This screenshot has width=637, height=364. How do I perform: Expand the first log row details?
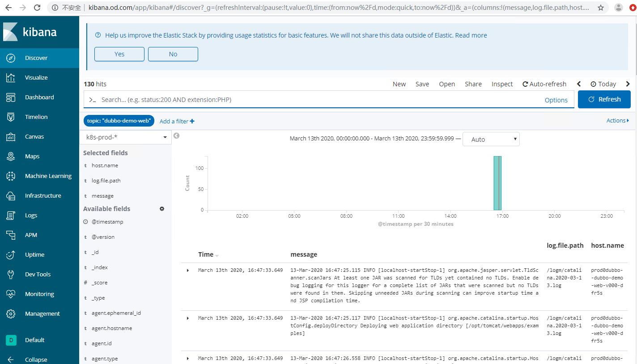[188, 270]
